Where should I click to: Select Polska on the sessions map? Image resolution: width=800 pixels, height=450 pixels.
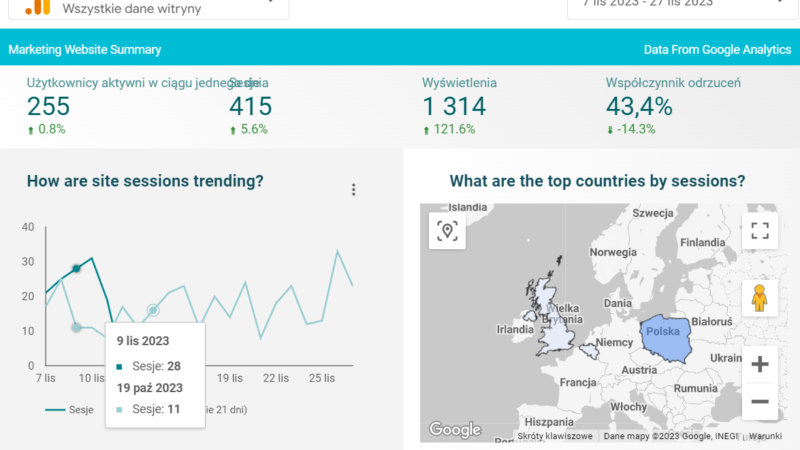[663, 333]
